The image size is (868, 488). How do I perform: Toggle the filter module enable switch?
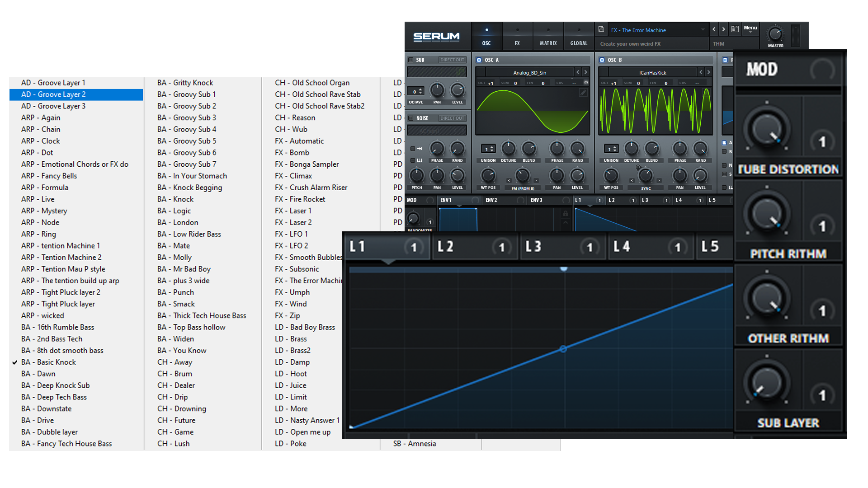click(725, 60)
